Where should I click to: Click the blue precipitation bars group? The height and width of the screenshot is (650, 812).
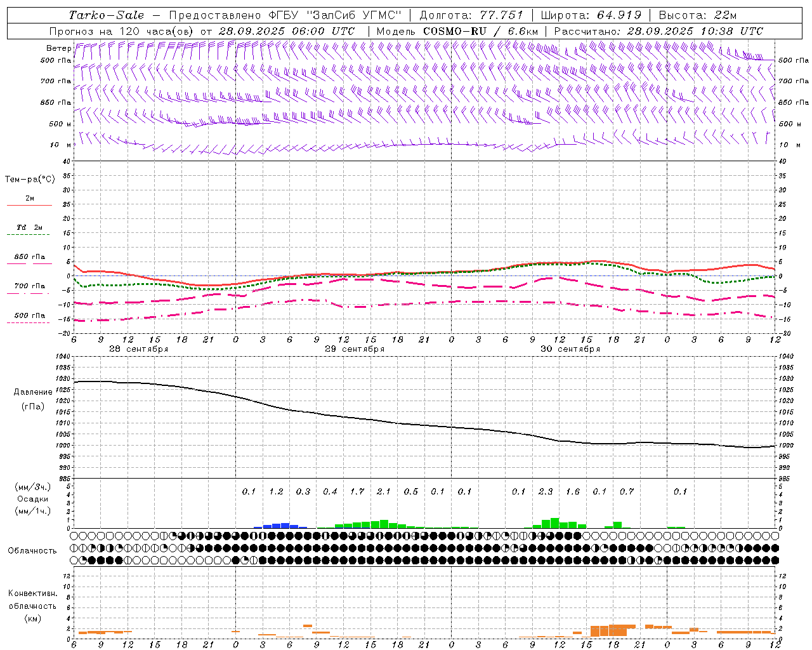pos(281,526)
